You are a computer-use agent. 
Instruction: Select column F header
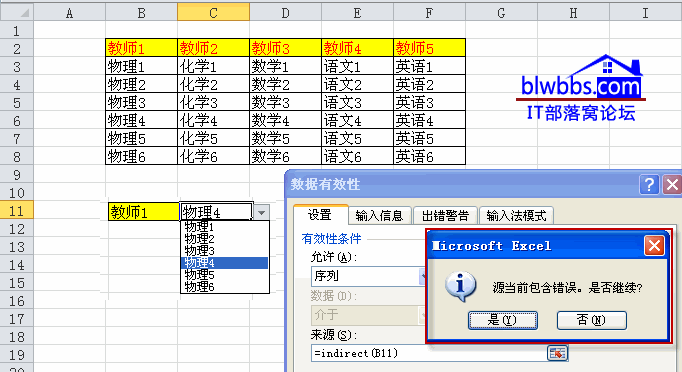pos(429,13)
